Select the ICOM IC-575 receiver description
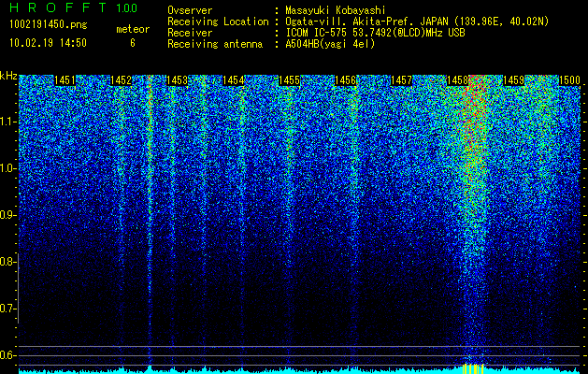Viewport: 588px width, 374px height. pyautogui.click(x=375, y=33)
